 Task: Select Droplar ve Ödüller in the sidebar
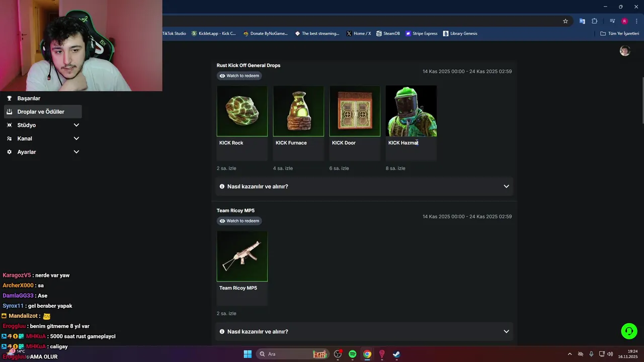coord(43,112)
